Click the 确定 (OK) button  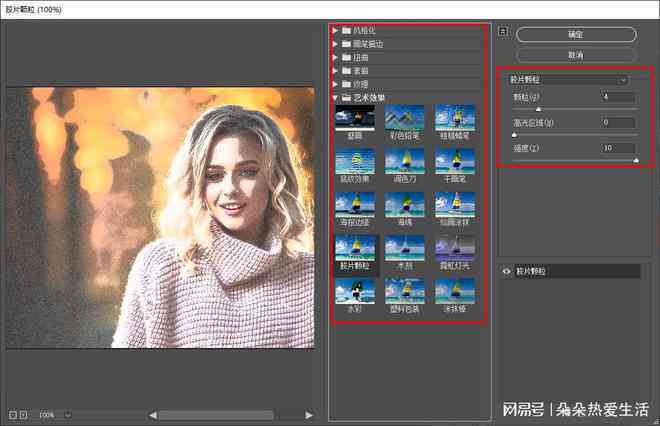[x=576, y=35]
